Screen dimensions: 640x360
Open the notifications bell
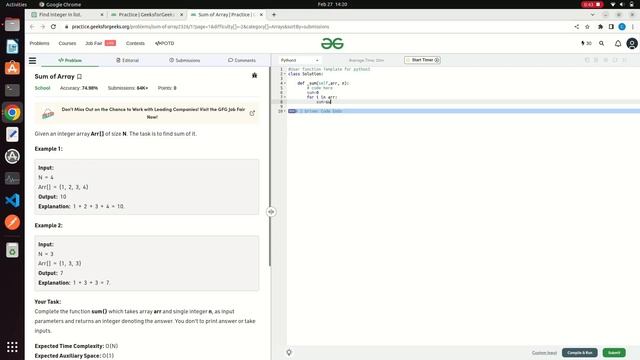pyautogui.click(x=618, y=43)
